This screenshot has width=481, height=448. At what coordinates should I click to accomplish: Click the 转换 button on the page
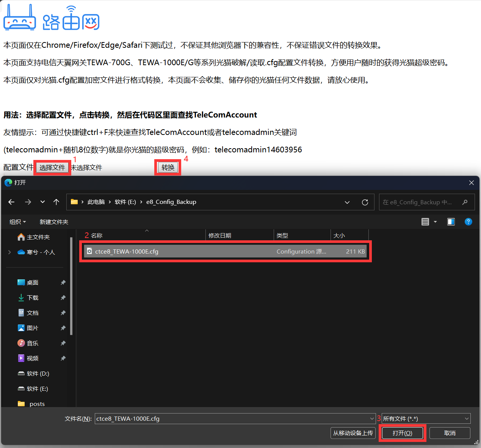[x=168, y=168]
